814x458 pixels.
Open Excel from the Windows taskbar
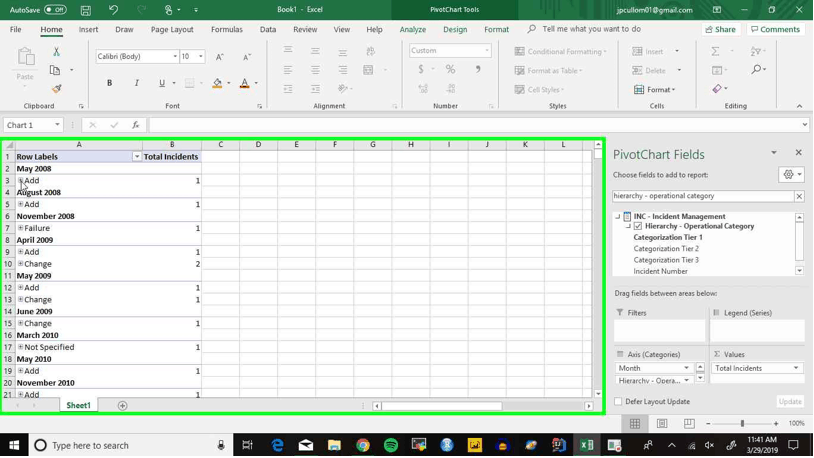587,445
